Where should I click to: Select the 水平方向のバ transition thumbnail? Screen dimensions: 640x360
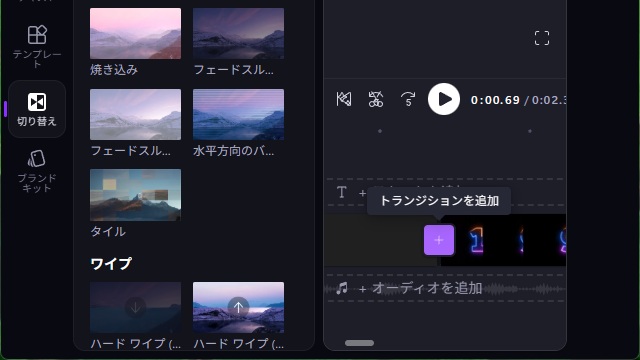click(x=238, y=114)
